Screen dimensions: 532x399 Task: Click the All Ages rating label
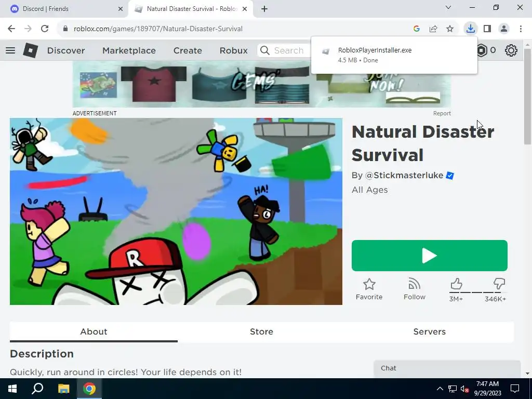click(370, 190)
